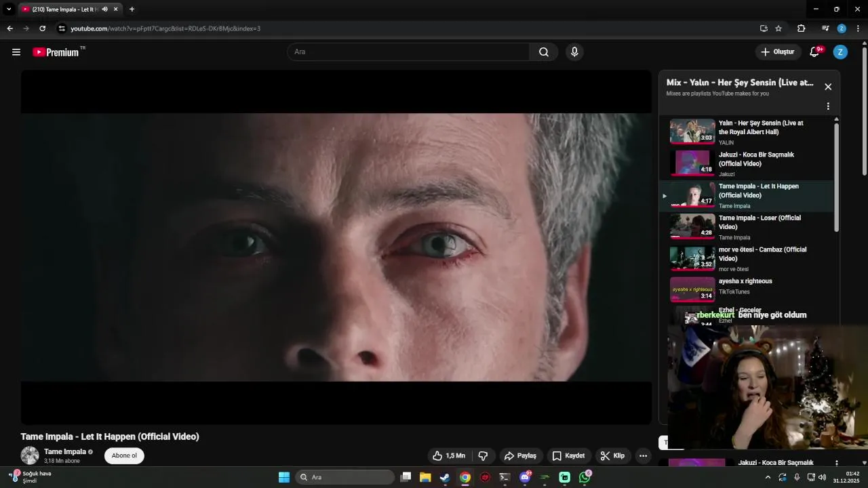Viewport: 868px width, 488px height.
Task: Play Yalın - Her Şey Sensin video
Action: pyautogui.click(x=746, y=132)
